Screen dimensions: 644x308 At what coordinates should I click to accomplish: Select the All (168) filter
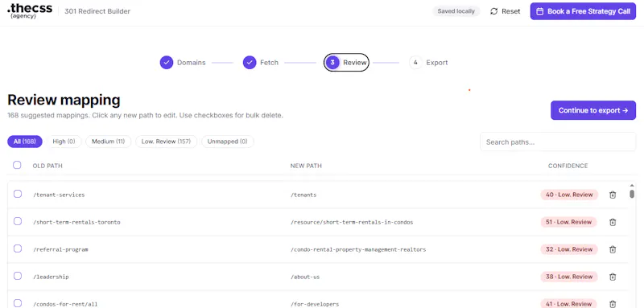pos(25,142)
